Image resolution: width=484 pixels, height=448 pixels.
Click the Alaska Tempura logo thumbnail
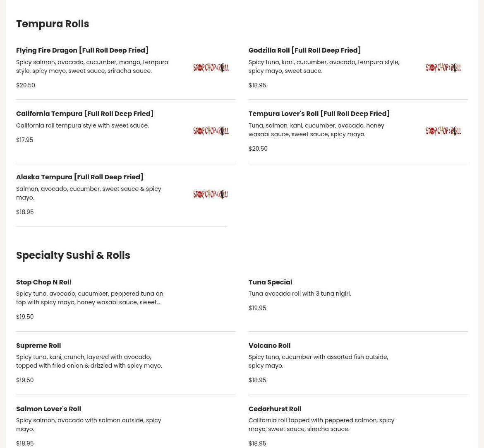pyautogui.click(x=211, y=194)
